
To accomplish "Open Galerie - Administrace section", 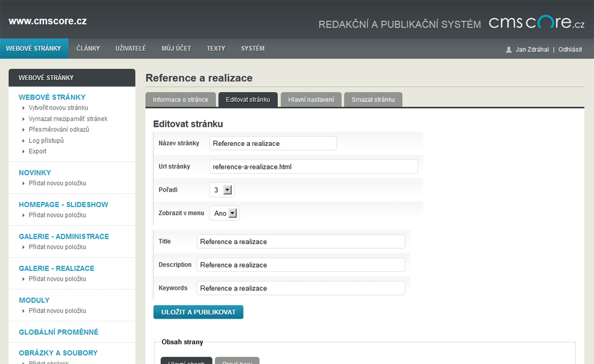I will pos(64,237).
